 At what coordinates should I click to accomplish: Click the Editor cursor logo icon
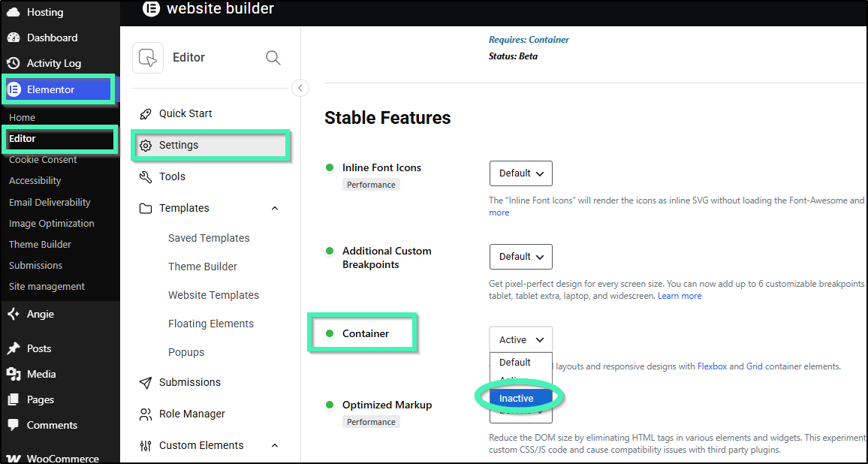pyautogui.click(x=148, y=58)
